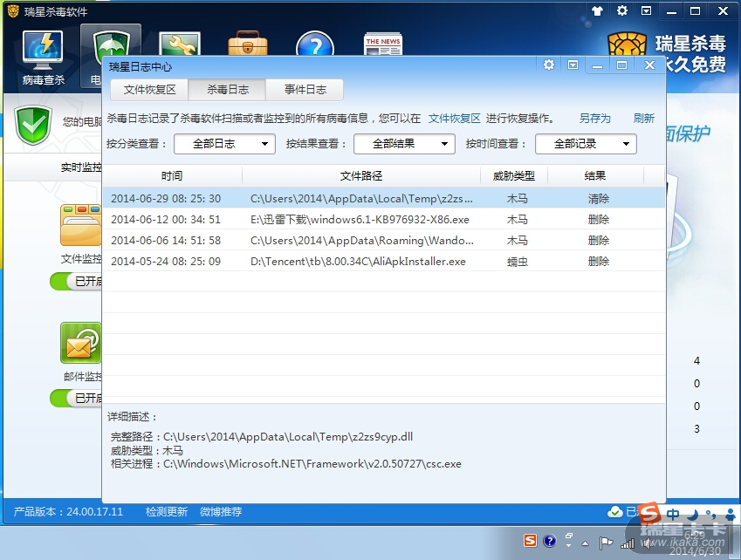Click 刷新 refresh link
This screenshot has width=741, height=560.
coord(643,118)
